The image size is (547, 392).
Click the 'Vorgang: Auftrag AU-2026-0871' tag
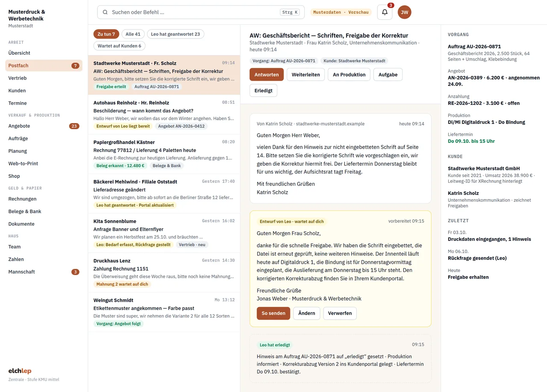tap(284, 61)
